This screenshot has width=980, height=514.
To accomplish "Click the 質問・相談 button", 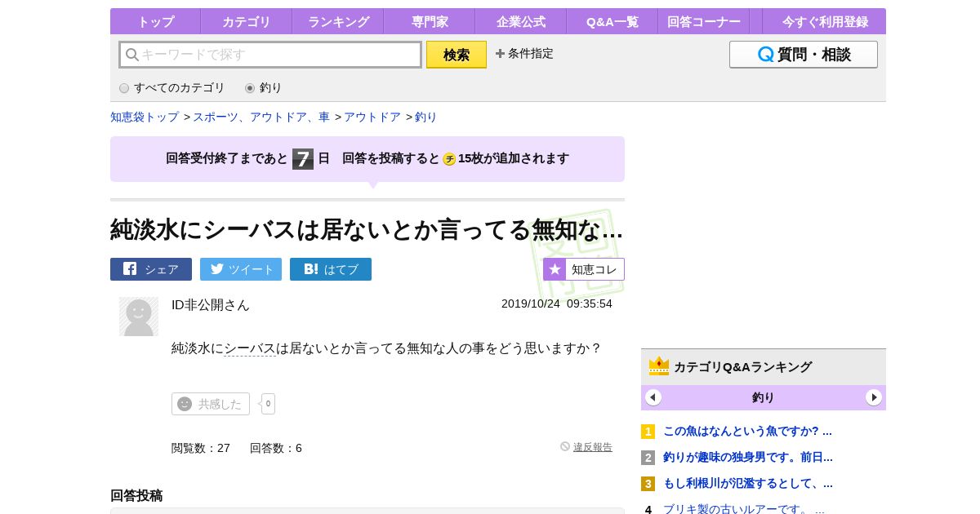I will tap(804, 55).
